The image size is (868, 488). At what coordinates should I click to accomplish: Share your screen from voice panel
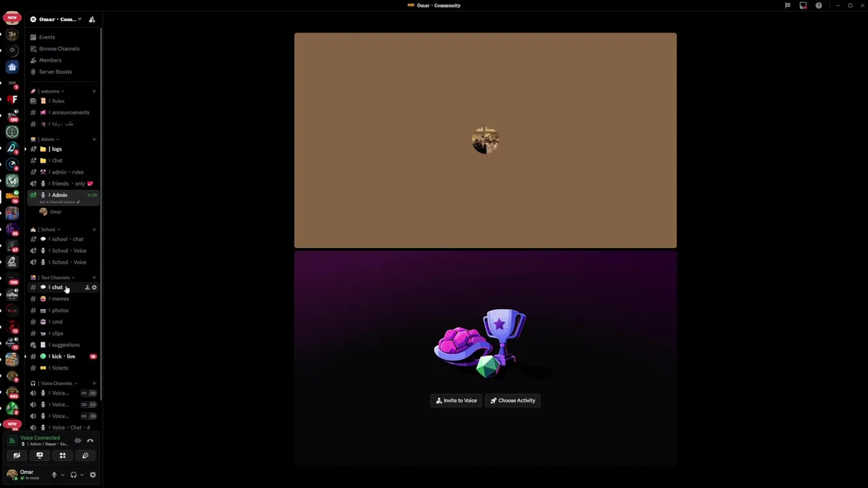coord(39,455)
